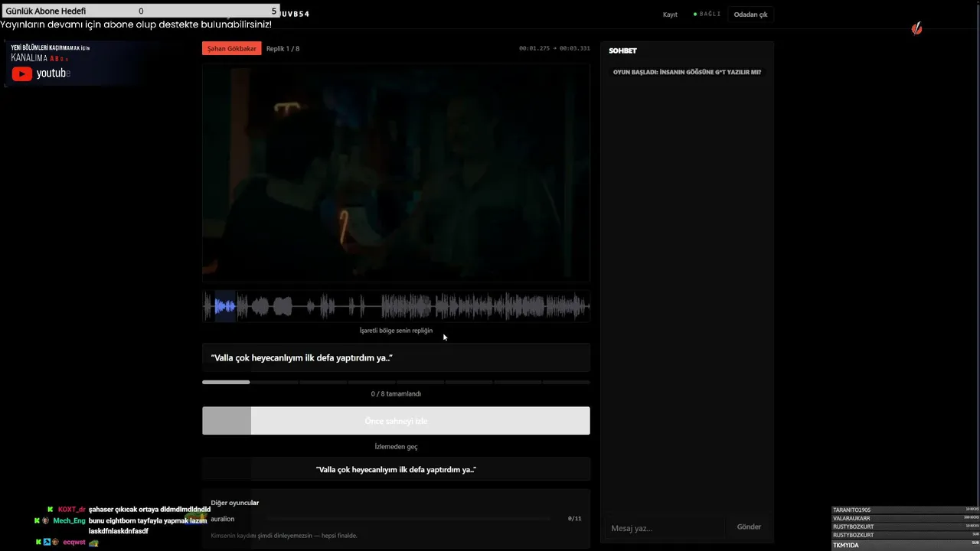The image size is (980, 551).
Task: Click the Şahan Gökbakar character tag
Action: pos(232,48)
